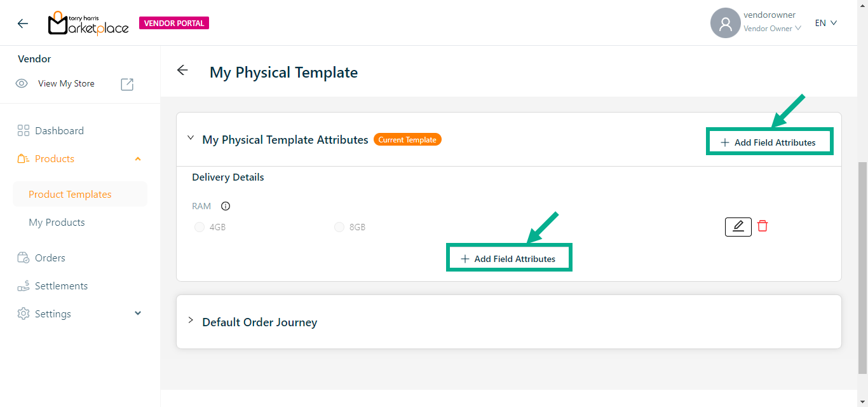Click the vendorowner profile avatar

coord(725,24)
